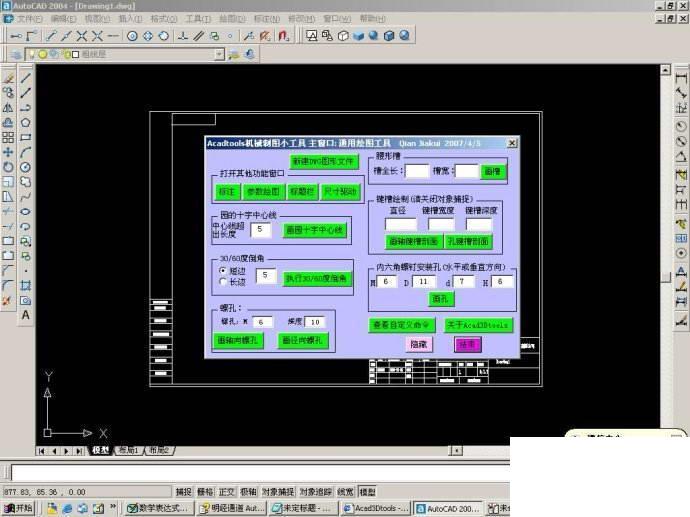
Task: Toggle 线宽 lineweight display in status bar
Action: (345, 492)
